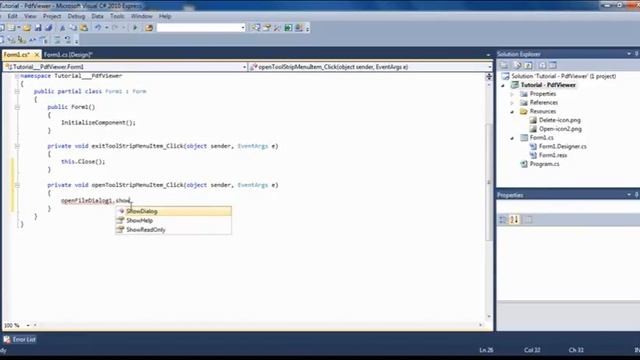The image size is (640, 360).
Task: Open the Properties panel window position dropdown
Action: pyautogui.click(x=629, y=195)
